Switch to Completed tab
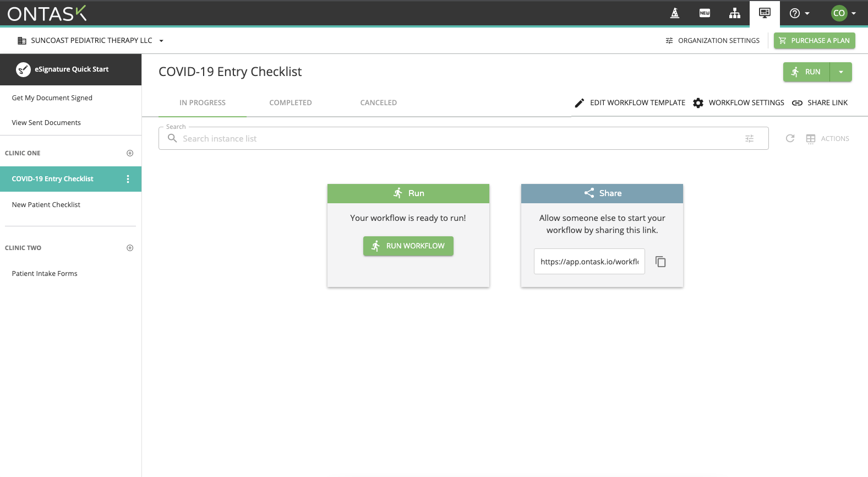 (291, 103)
